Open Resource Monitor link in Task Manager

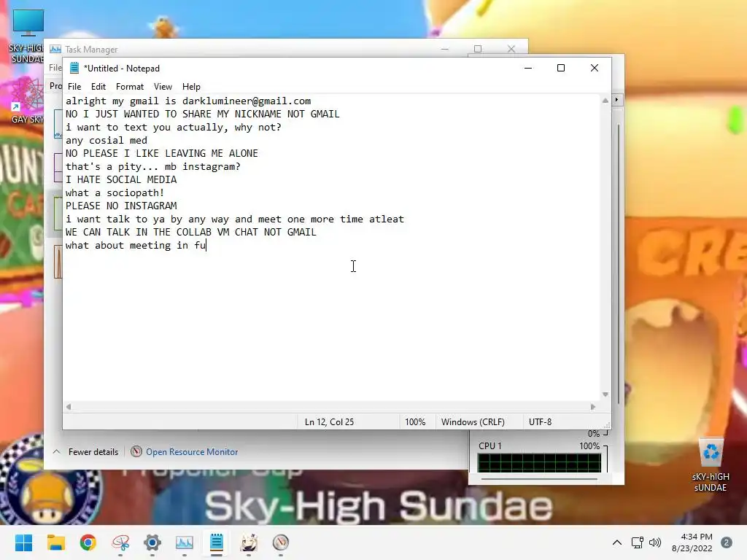192,452
